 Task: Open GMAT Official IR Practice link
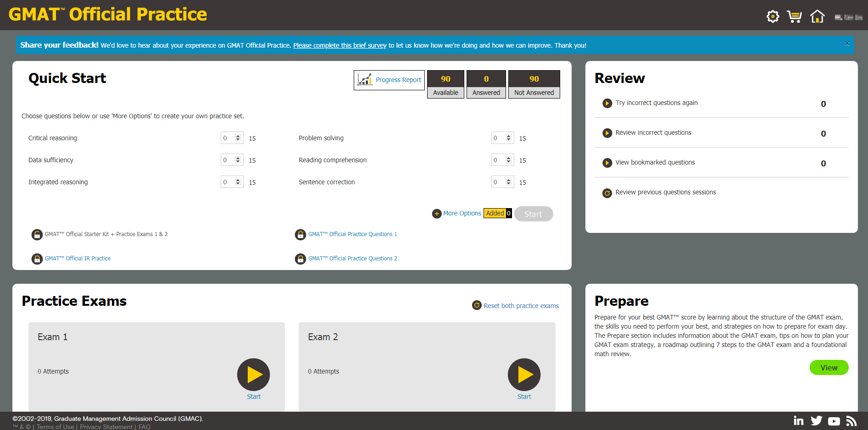pyautogui.click(x=78, y=259)
